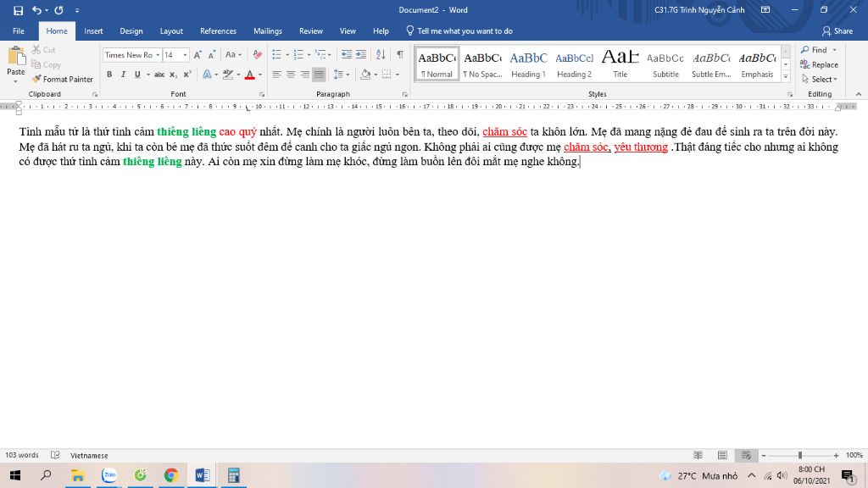Activate the Format Painter

(63, 79)
